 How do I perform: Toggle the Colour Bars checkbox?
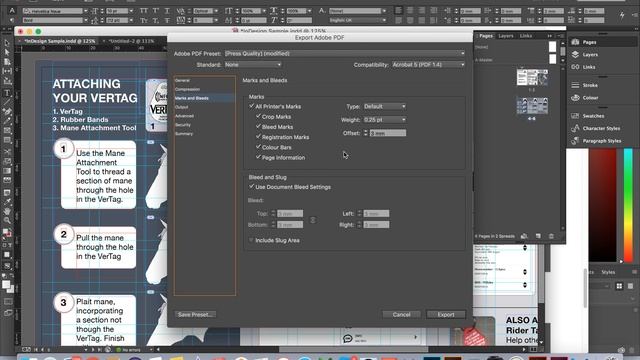coord(258,147)
